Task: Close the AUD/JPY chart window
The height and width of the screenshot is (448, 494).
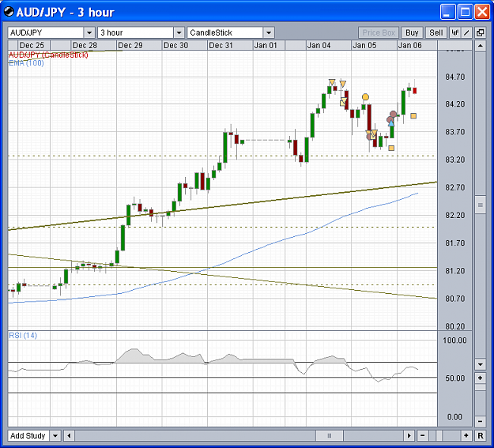Action: pos(482,12)
